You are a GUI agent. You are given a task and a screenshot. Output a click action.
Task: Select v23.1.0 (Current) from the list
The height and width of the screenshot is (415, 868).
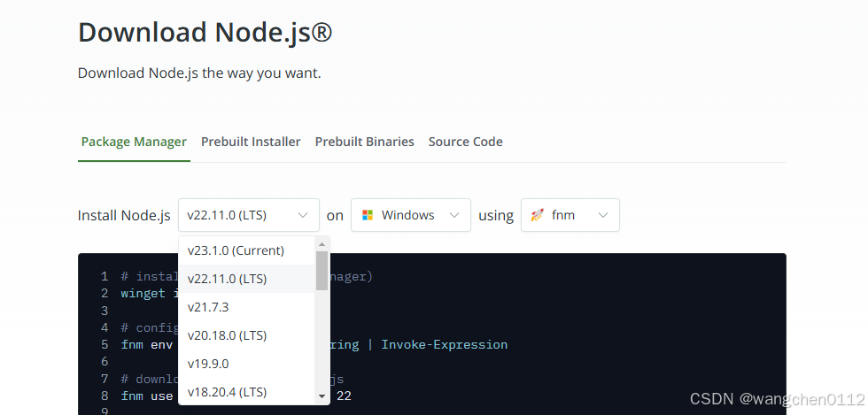pos(247,250)
